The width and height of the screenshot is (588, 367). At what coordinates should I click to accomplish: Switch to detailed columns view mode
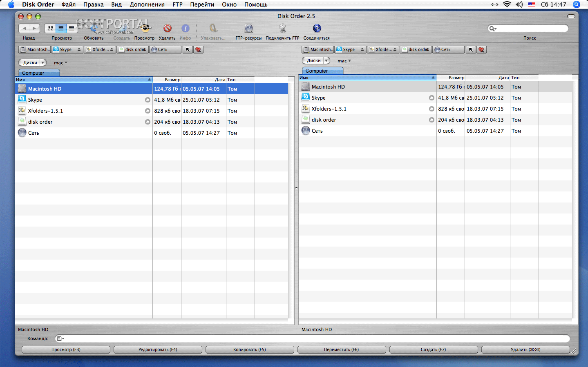coord(72,28)
